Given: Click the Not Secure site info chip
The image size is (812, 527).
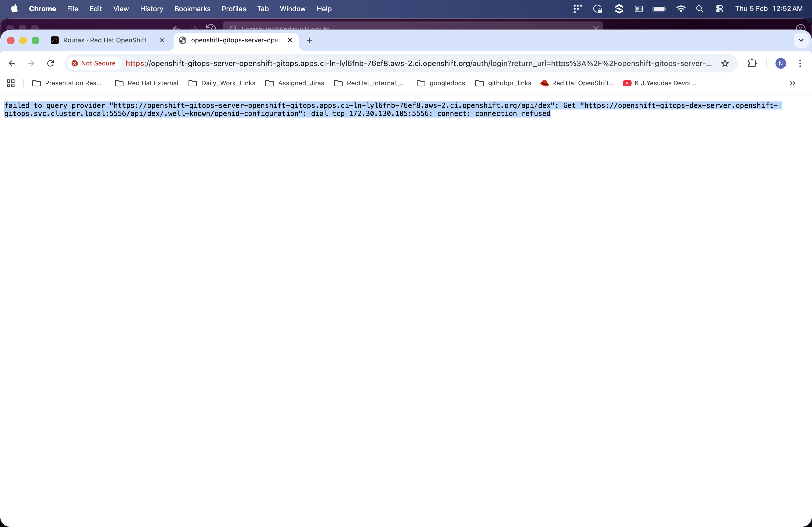Looking at the screenshot, I should pos(94,63).
